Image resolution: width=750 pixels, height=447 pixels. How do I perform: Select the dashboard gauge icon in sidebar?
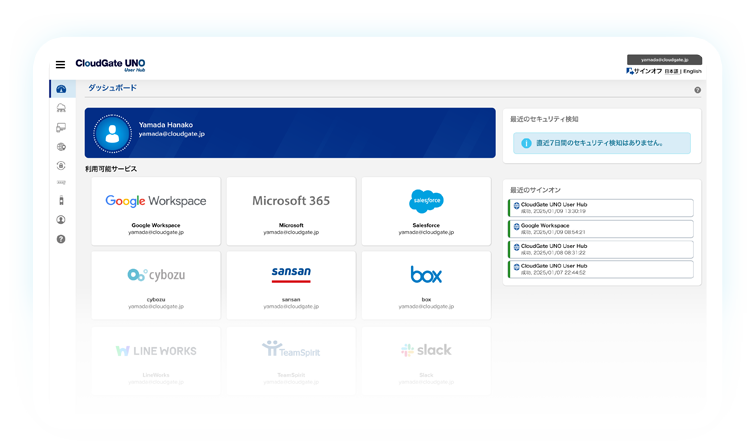pyautogui.click(x=61, y=89)
